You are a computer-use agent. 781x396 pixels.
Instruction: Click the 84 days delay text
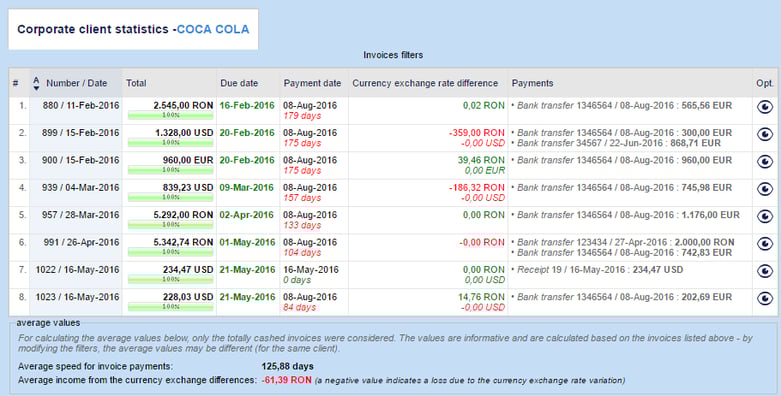pyautogui.click(x=299, y=308)
